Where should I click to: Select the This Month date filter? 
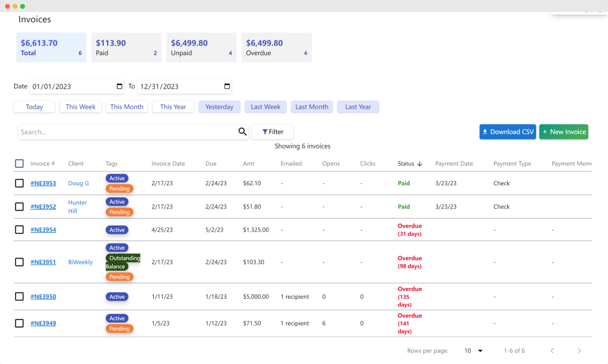tap(126, 106)
